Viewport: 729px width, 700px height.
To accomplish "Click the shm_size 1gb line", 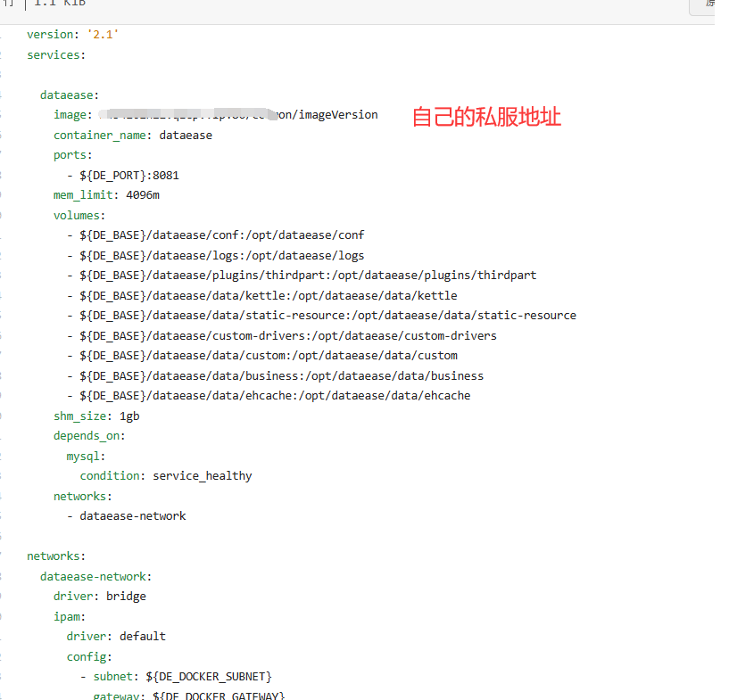I will click(95, 416).
